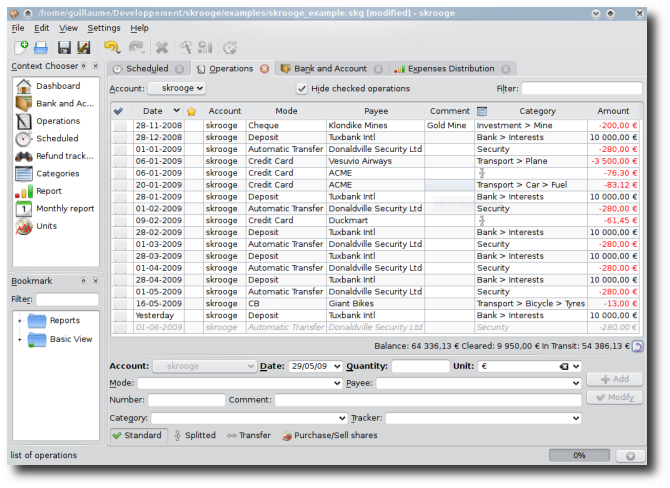The height and width of the screenshot is (488, 670).
Task: Sort by the Payee column header
Action: (x=376, y=111)
